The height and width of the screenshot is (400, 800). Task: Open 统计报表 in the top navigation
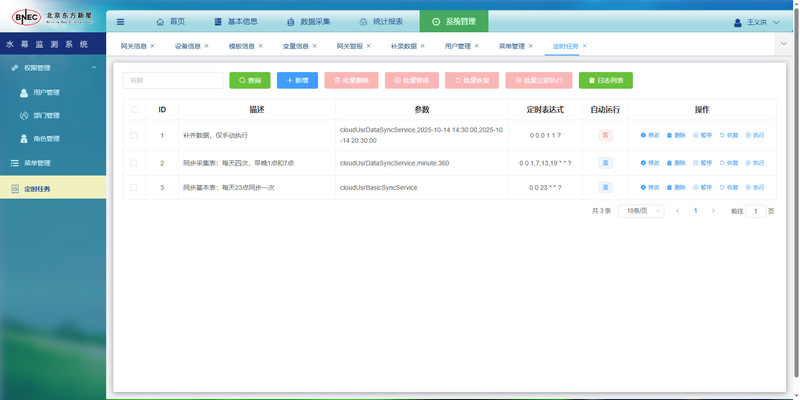point(381,22)
